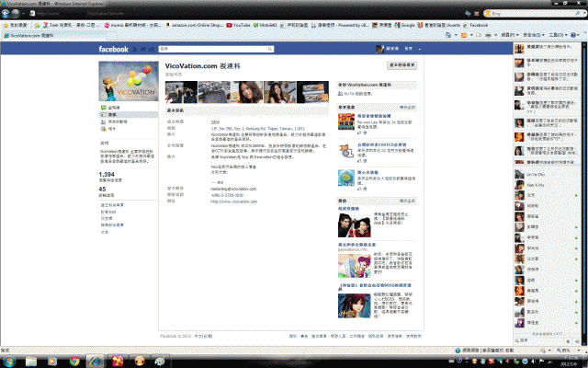588x368 pixels.
Task: Click the Facebook © 2012 footer text
Action: (x=175, y=336)
